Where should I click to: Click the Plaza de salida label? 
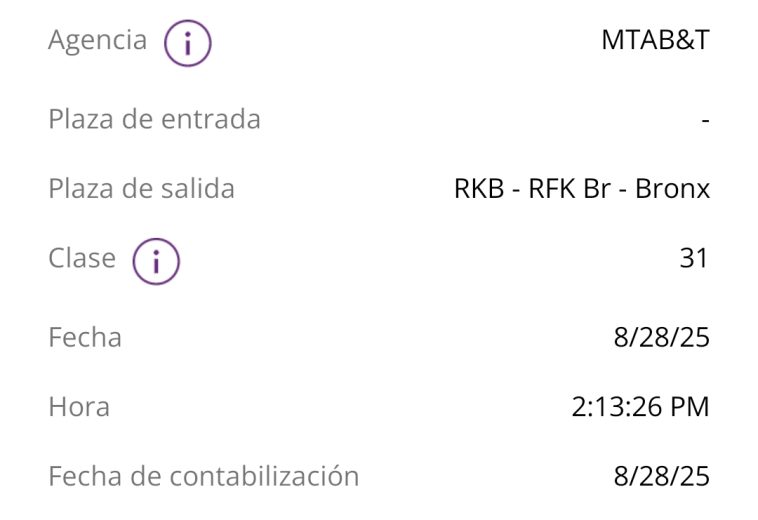141,189
